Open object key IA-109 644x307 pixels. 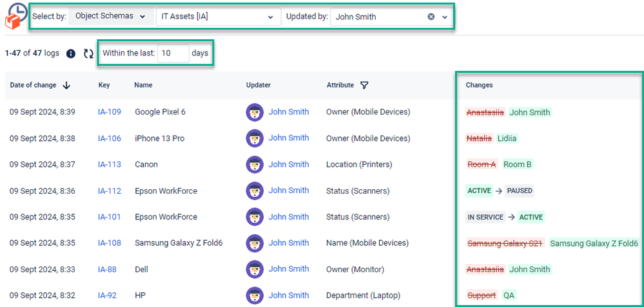pyautogui.click(x=109, y=112)
